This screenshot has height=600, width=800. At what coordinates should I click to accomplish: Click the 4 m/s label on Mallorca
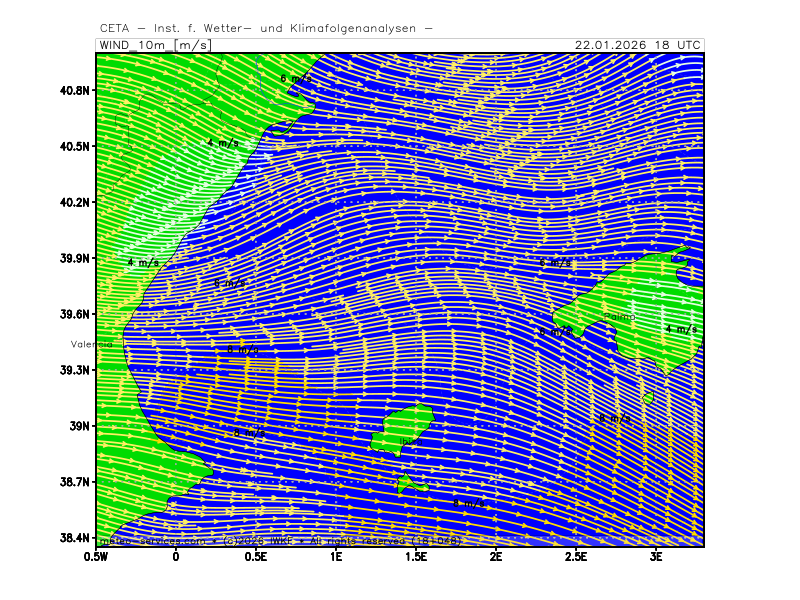[682, 329]
